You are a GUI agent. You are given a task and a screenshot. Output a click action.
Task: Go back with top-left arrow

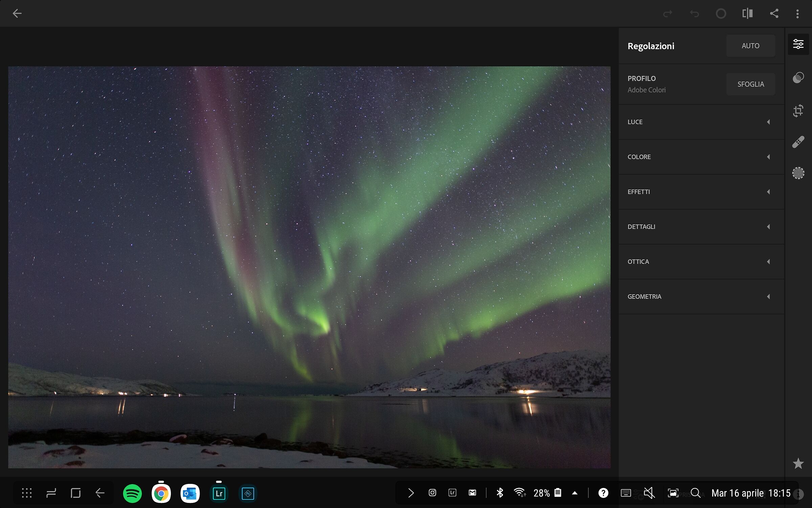tap(17, 14)
